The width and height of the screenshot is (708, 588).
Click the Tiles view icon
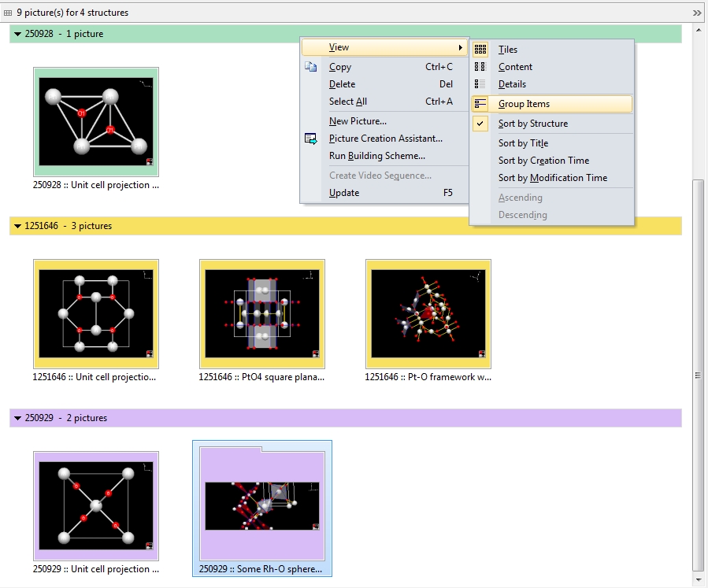point(480,50)
